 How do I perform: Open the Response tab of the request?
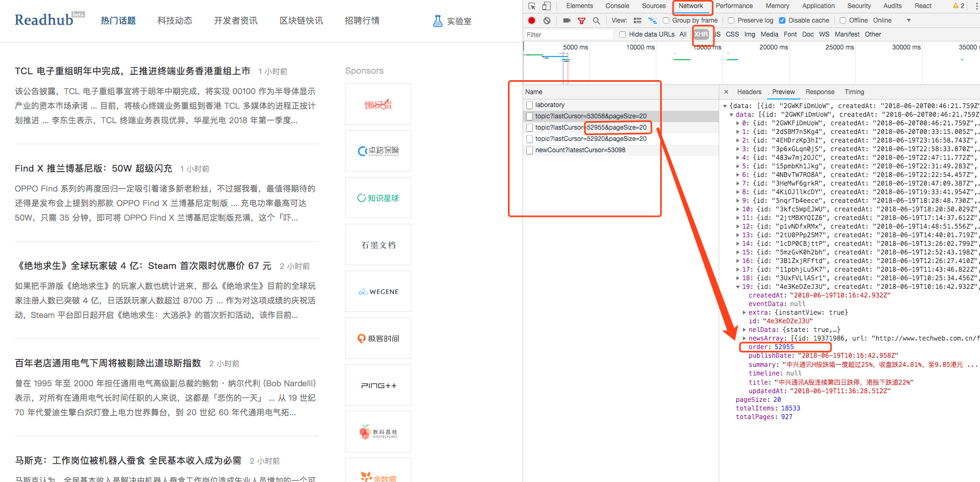pyautogui.click(x=820, y=92)
